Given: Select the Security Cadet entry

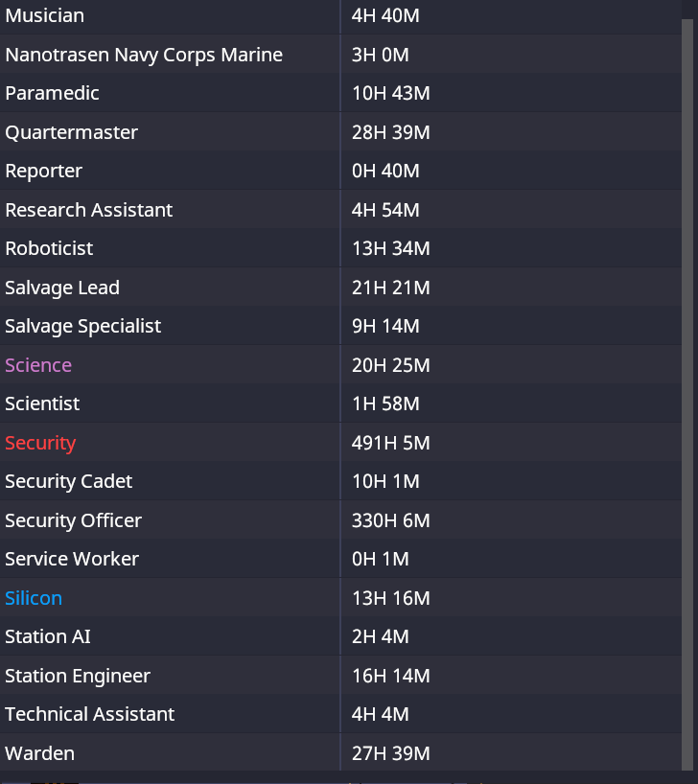Looking at the screenshot, I should point(68,482).
